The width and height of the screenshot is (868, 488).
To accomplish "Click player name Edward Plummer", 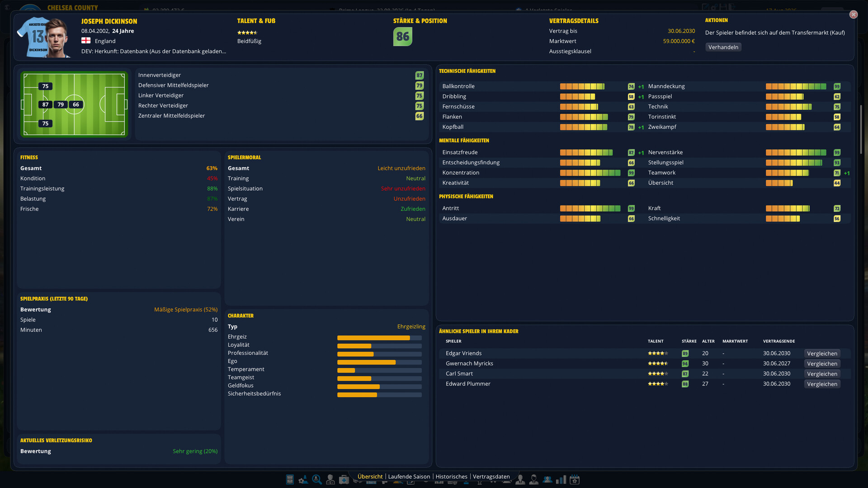I will click(468, 384).
